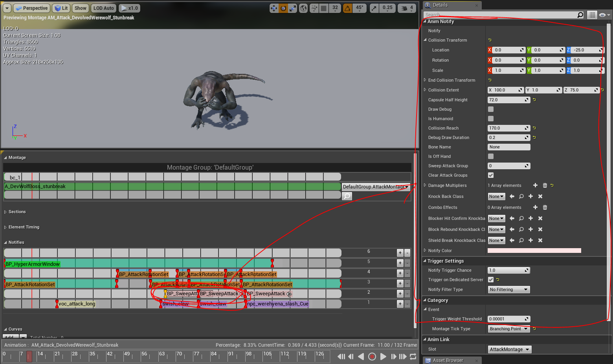Open Montage Tick Type dropdown
The height and width of the screenshot is (364, 613).
pyautogui.click(x=509, y=329)
